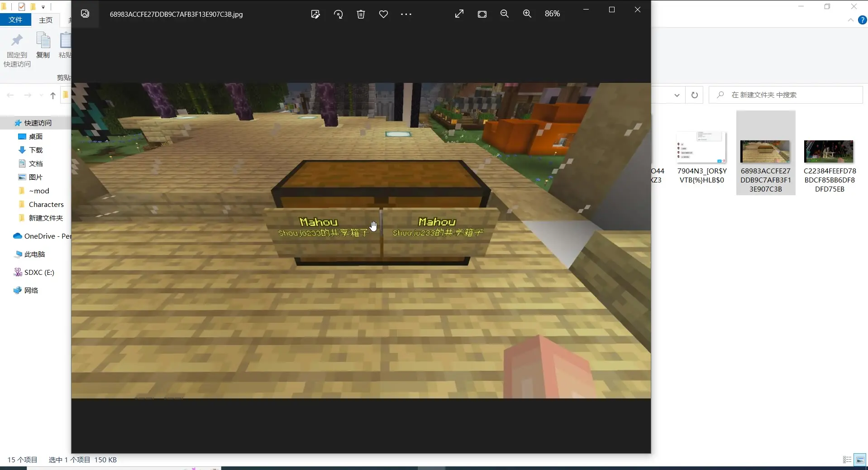
Task: Zoom in on the image
Action: coord(527,14)
